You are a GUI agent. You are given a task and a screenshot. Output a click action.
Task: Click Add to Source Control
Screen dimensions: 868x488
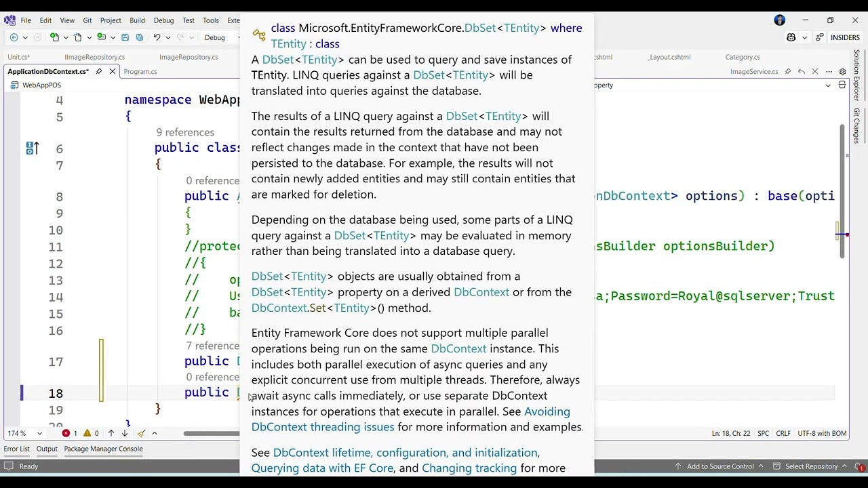point(720,466)
